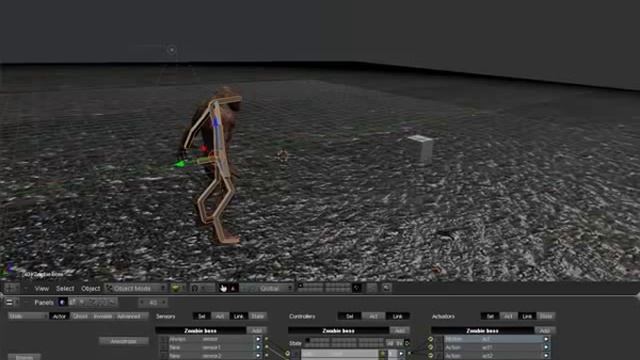The height and width of the screenshot is (360, 640).
Task: Add a new controller with Add button
Action: (400, 331)
